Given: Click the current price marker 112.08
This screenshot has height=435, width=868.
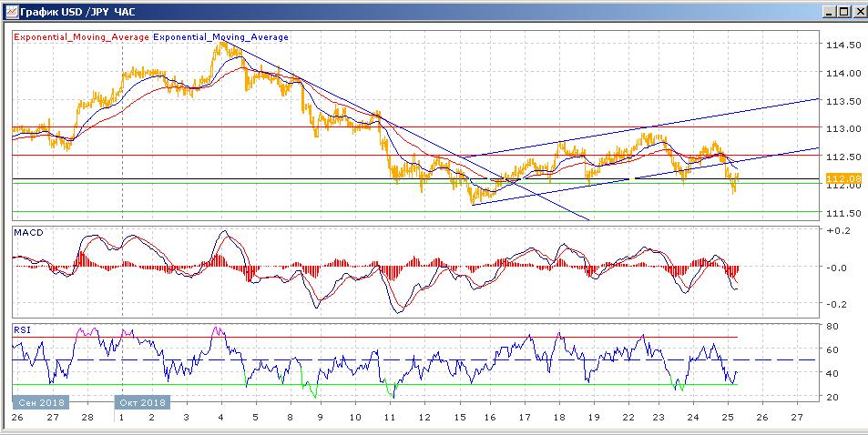Looking at the screenshot, I should [842, 178].
